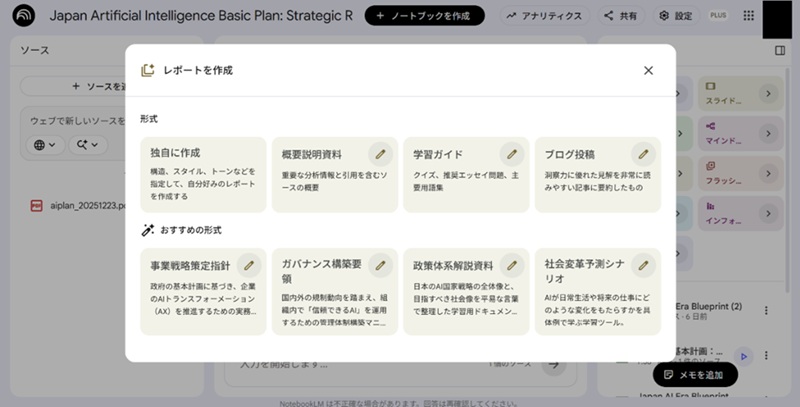Click pencil icon on ブログ投稿 card
This screenshot has height=407, width=800.
point(643,154)
